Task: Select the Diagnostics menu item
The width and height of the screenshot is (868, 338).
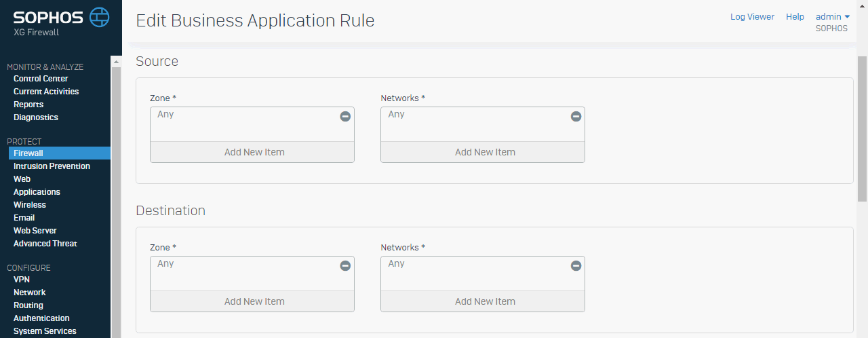Action: 36,117
